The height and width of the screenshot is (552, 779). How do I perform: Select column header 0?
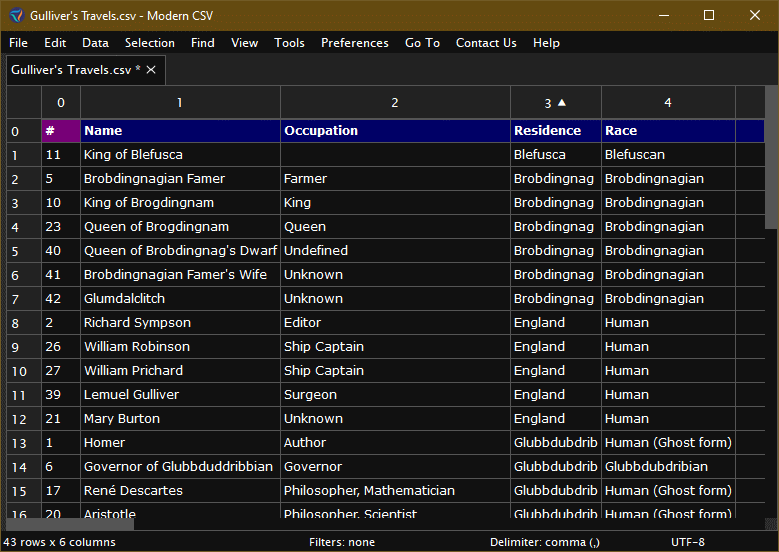[x=61, y=102]
